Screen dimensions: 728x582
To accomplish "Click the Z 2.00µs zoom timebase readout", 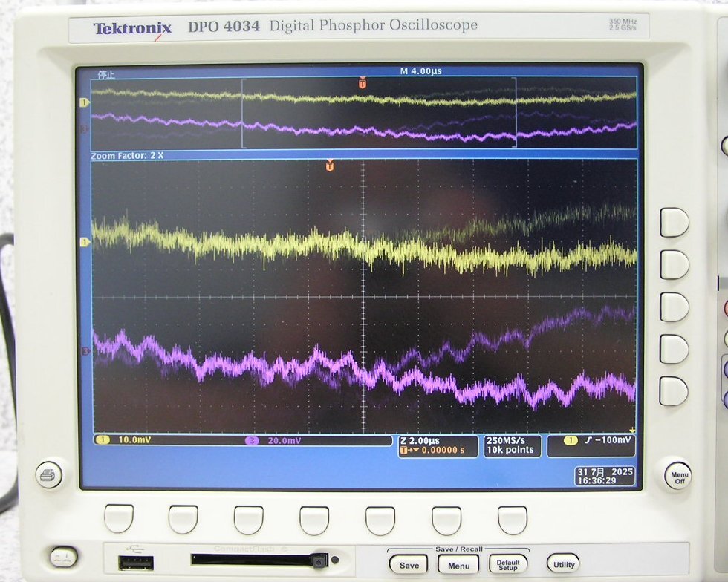I will pyautogui.click(x=419, y=441).
